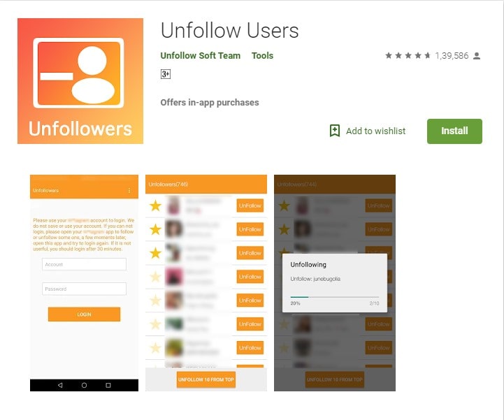Click the Android recent apps square icon

(108, 385)
